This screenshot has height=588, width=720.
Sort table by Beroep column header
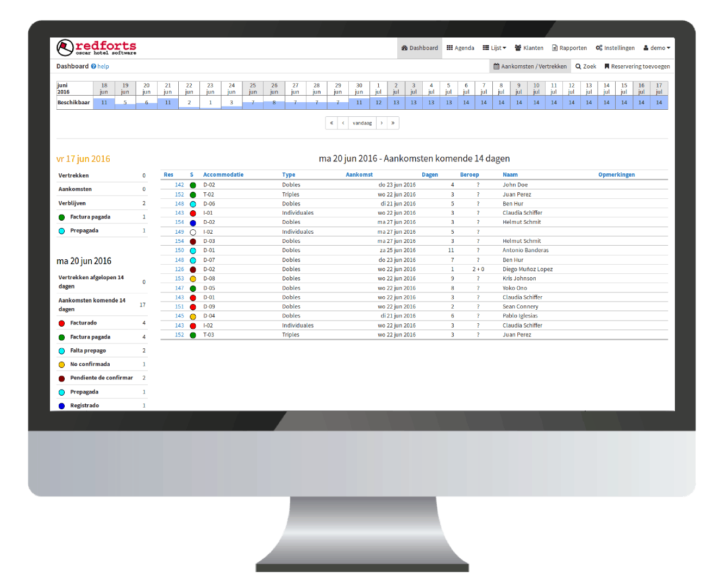[x=469, y=175]
